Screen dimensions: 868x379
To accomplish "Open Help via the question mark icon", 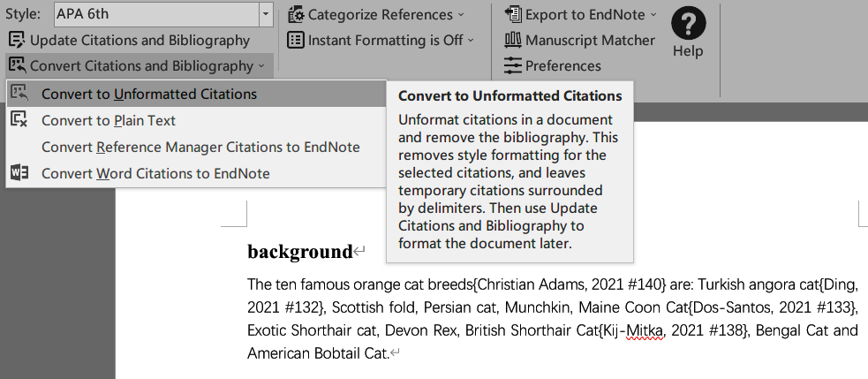I will (688, 24).
